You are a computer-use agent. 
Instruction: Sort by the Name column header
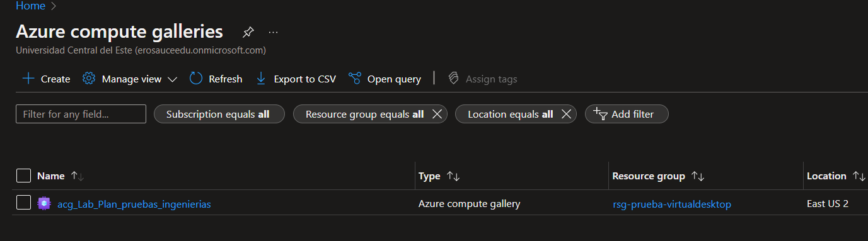click(52, 176)
